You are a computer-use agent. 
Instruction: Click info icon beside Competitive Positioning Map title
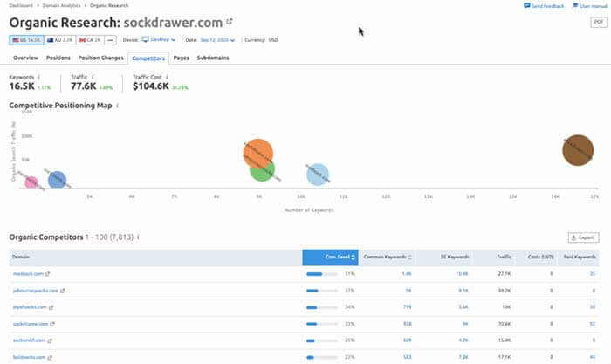coord(118,106)
